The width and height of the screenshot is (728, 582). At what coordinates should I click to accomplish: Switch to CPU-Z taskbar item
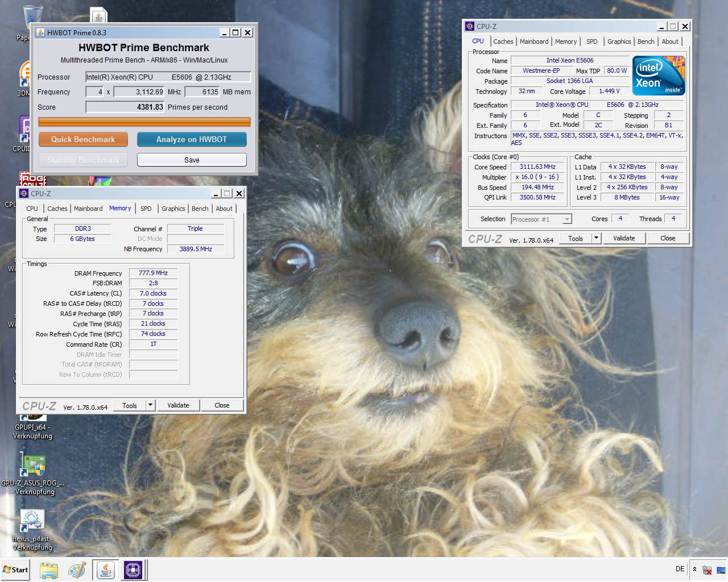[133, 570]
